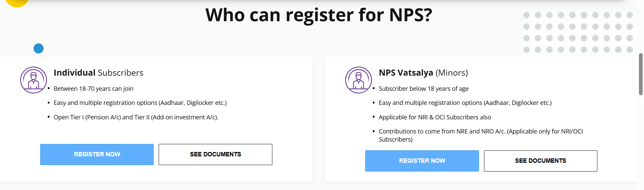Click the "Subscriber below 18 years of age" bullet
The height and width of the screenshot is (190, 644).
(424, 89)
